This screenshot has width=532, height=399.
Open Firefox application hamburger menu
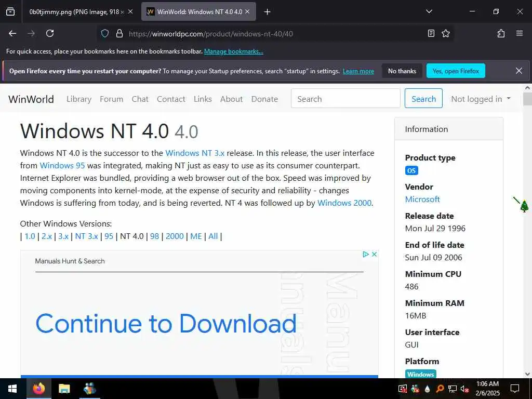tap(520, 33)
